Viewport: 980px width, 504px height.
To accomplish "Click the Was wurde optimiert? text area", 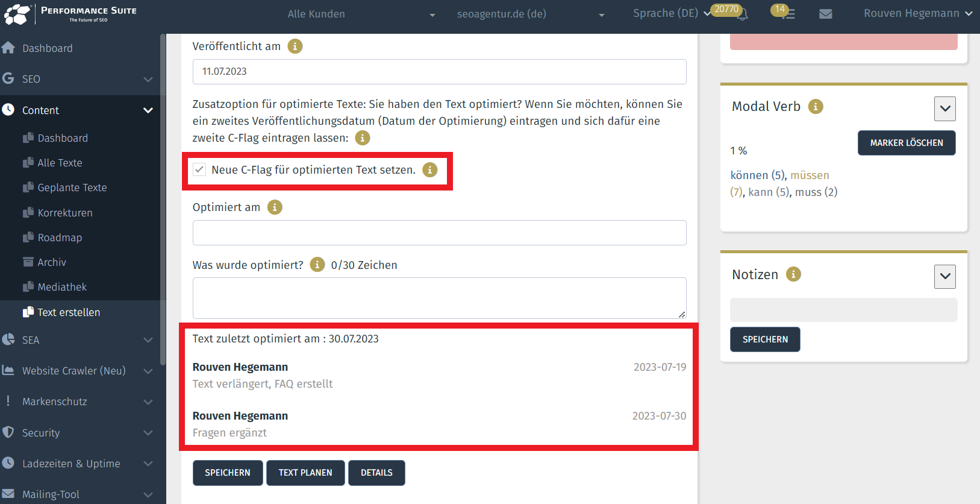I will point(439,298).
